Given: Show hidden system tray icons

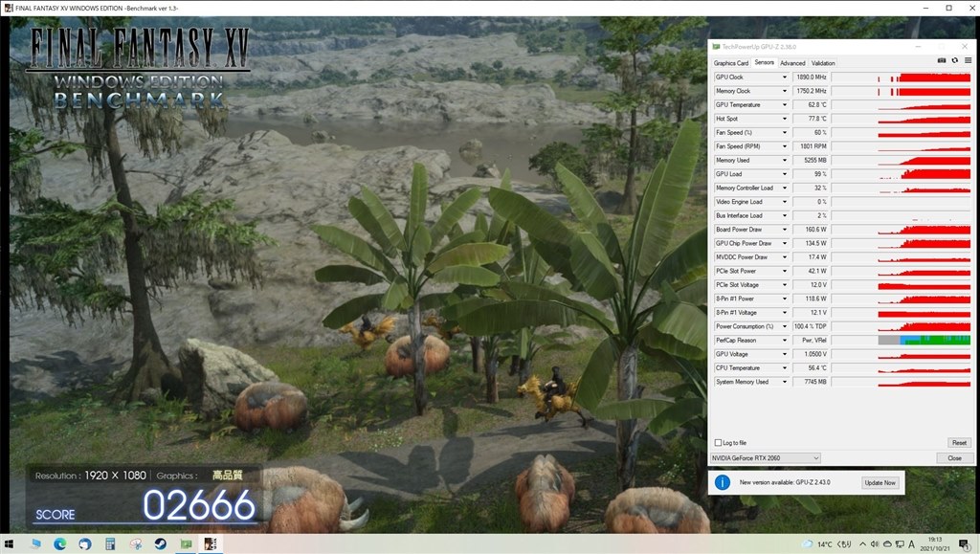Looking at the screenshot, I should pyautogui.click(x=862, y=544).
